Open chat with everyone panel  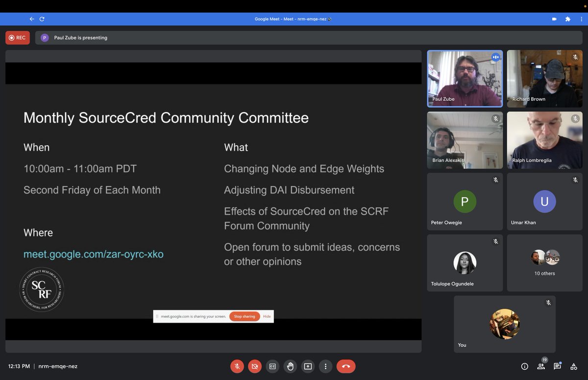tap(557, 366)
